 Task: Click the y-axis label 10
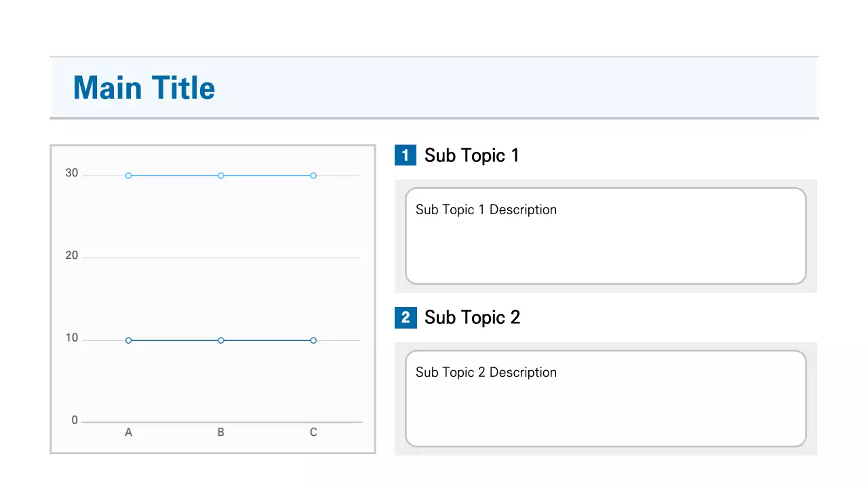coord(72,338)
